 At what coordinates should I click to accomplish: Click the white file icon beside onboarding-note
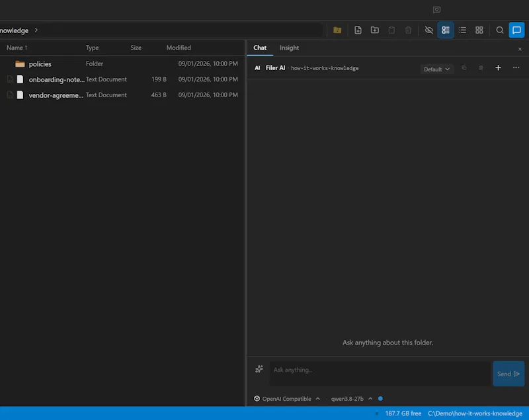click(x=20, y=79)
